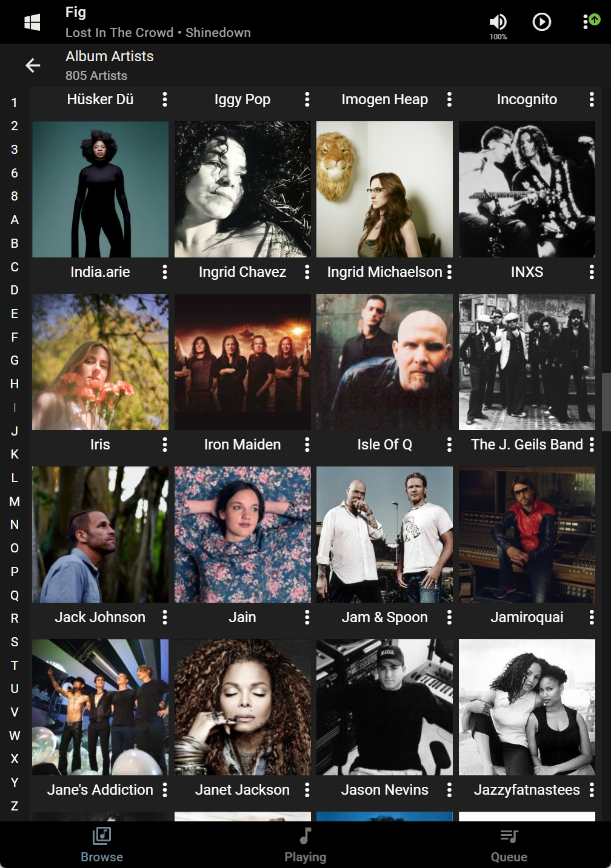Click the vertical scrollbar thumb
Image resolution: width=611 pixels, height=868 pixels.
606,402
